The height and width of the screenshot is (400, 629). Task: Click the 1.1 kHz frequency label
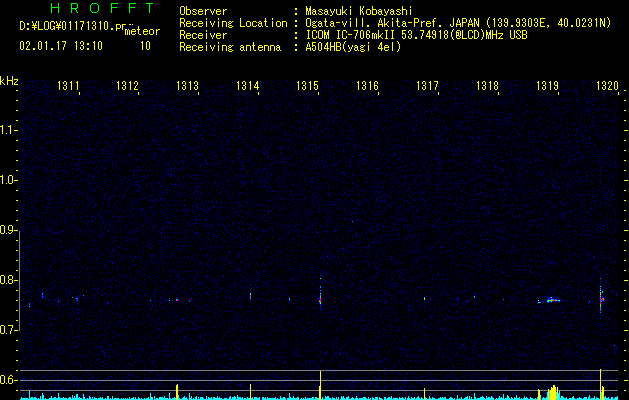click(8, 130)
